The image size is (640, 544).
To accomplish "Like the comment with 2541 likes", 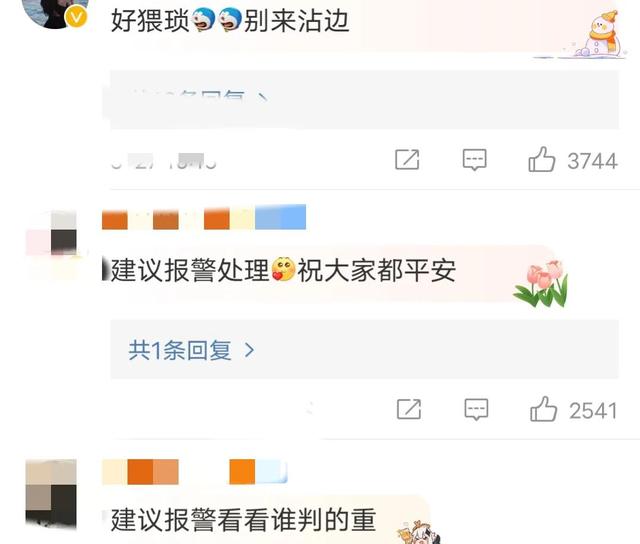I will click(x=543, y=409).
